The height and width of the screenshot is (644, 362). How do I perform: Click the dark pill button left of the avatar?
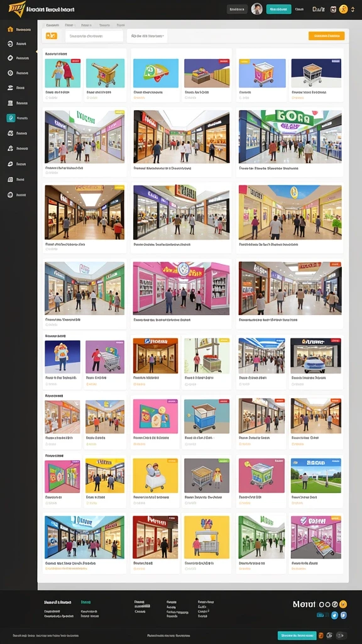[x=237, y=9]
